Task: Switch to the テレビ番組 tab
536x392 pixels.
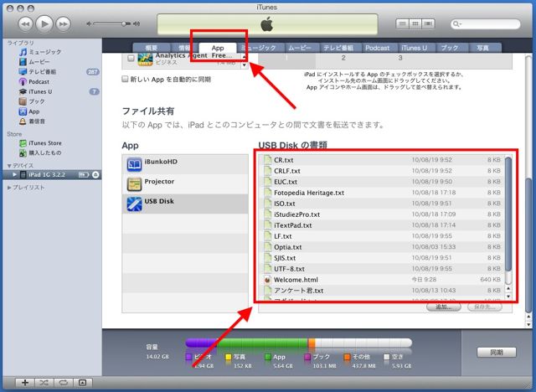Action: [338, 48]
